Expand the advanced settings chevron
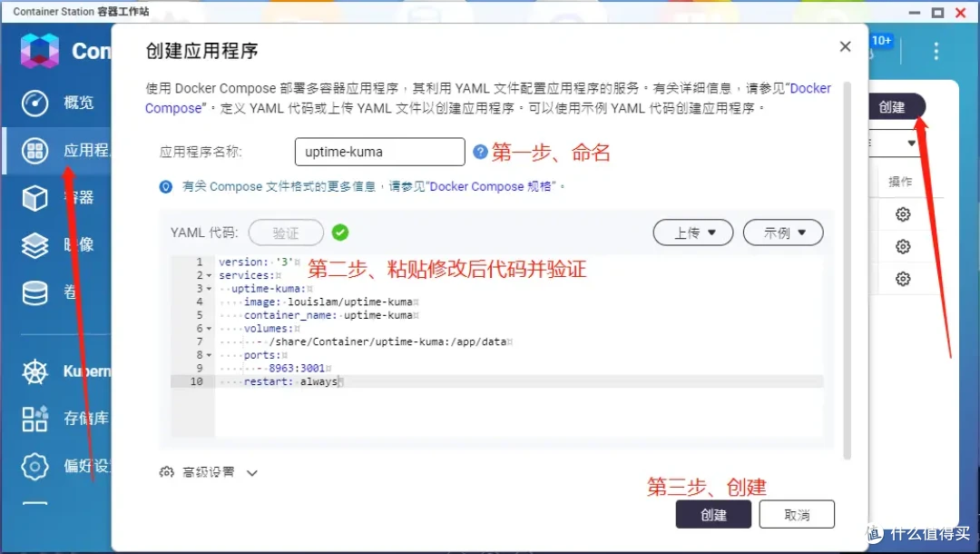The height and width of the screenshot is (554, 980). tap(252, 473)
